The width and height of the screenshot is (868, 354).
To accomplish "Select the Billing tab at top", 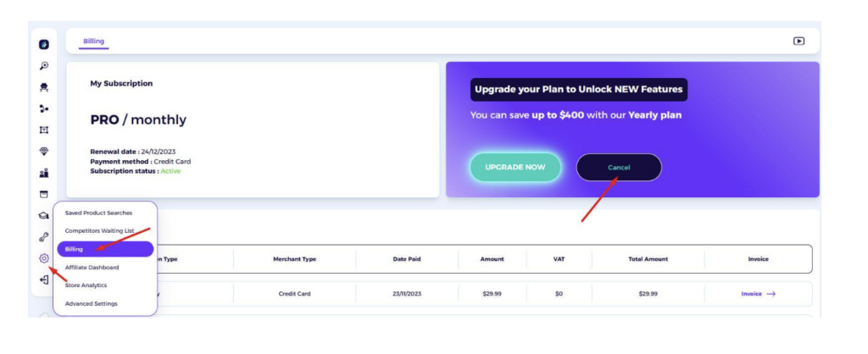I will [x=93, y=41].
